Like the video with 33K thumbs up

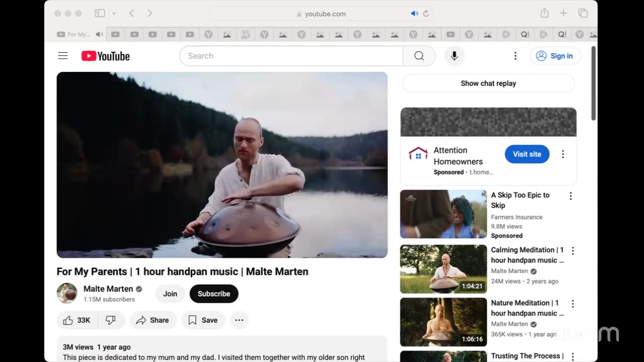pyautogui.click(x=76, y=320)
